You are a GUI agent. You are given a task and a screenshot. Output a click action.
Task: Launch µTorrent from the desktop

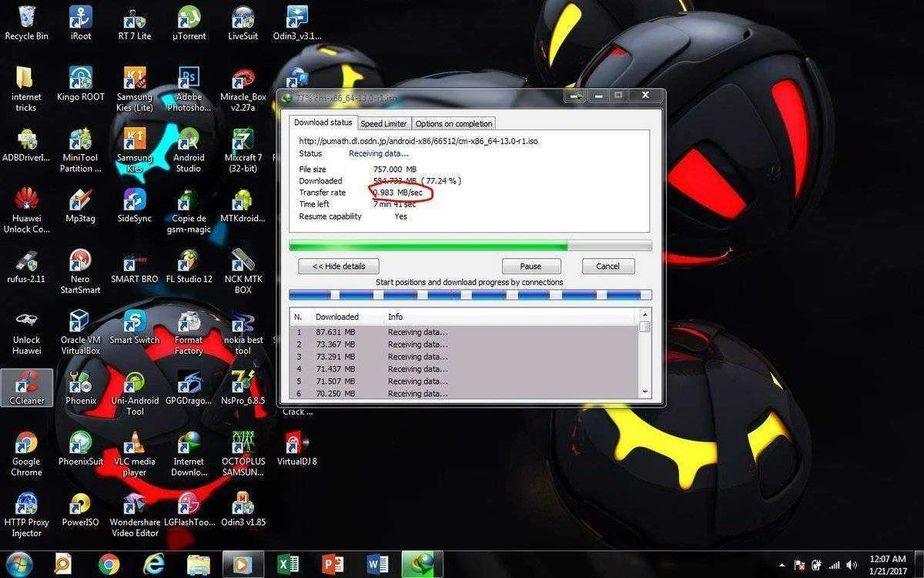pyautogui.click(x=189, y=22)
